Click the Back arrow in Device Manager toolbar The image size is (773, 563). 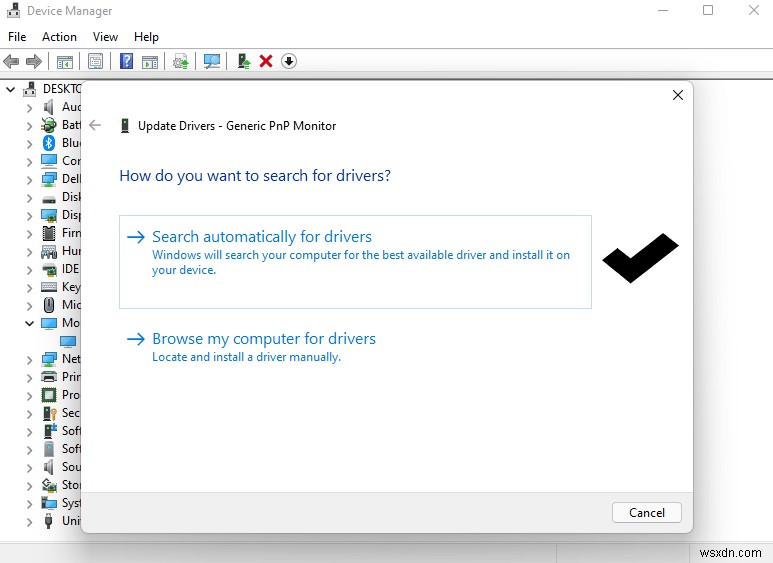tap(11, 62)
